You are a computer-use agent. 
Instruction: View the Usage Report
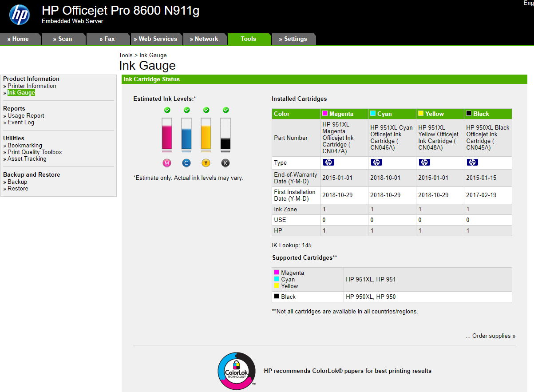(26, 116)
